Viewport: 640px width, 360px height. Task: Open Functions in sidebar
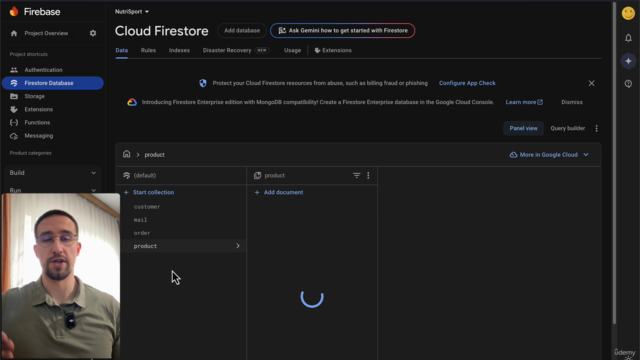click(x=37, y=122)
